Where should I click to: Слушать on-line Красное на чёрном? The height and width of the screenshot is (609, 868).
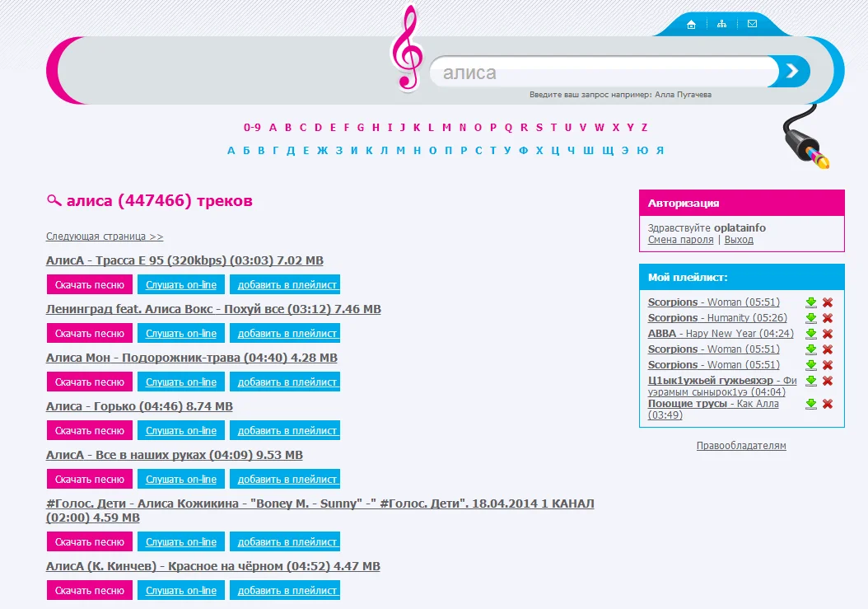point(181,591)
